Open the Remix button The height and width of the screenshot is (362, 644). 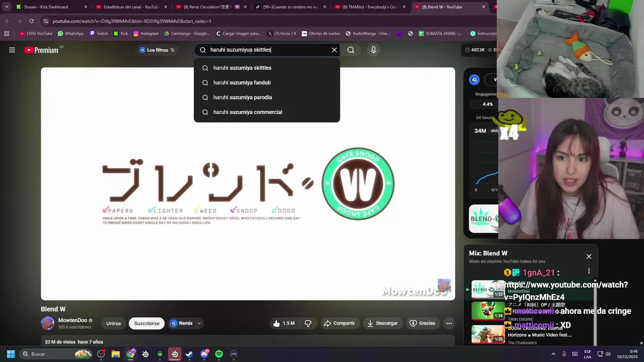tap(182, 323)
